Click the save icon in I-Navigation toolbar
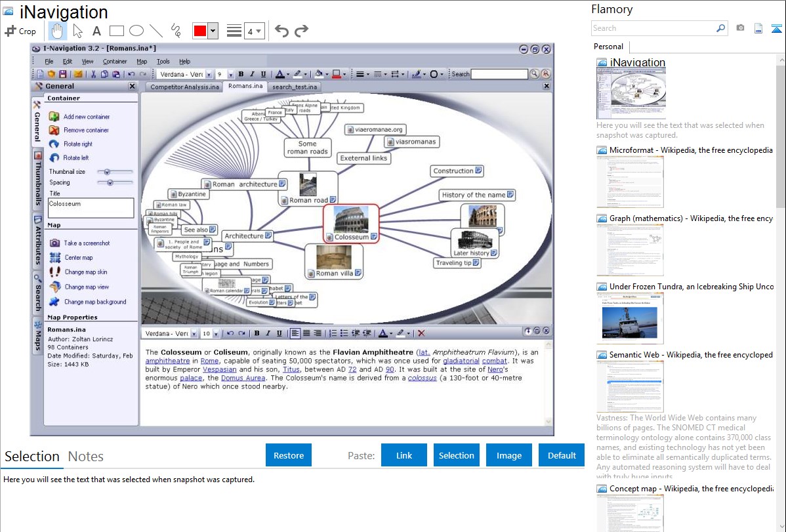Viewport: 786px width, 532px height. coord(63,74)
